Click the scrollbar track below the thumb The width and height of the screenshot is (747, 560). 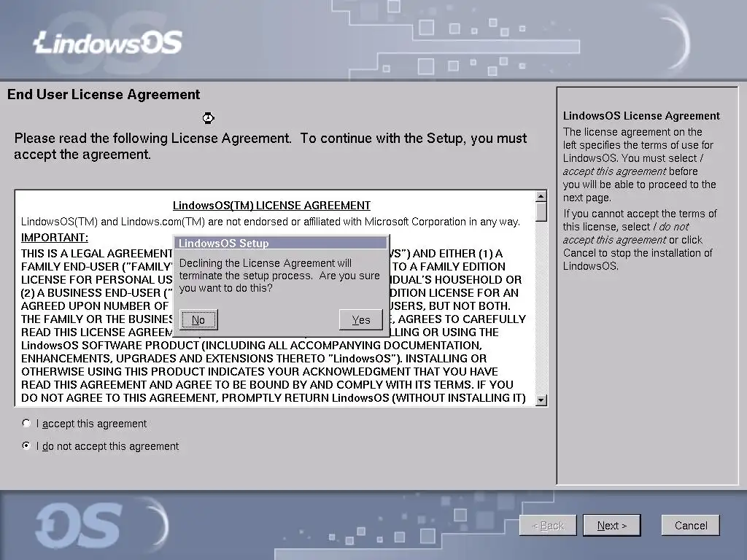tap(541, 308)
